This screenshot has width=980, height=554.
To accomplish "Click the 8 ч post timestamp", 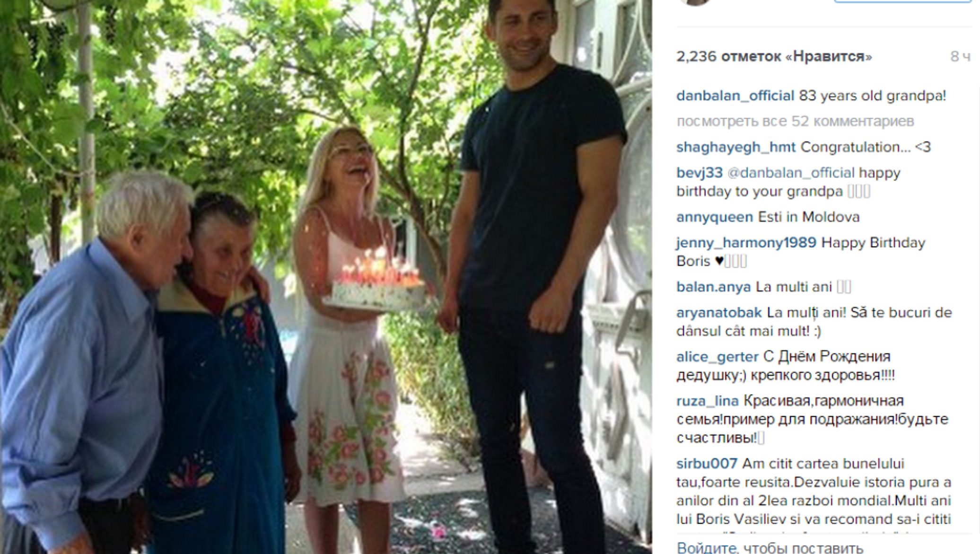I will pos(960,57).
